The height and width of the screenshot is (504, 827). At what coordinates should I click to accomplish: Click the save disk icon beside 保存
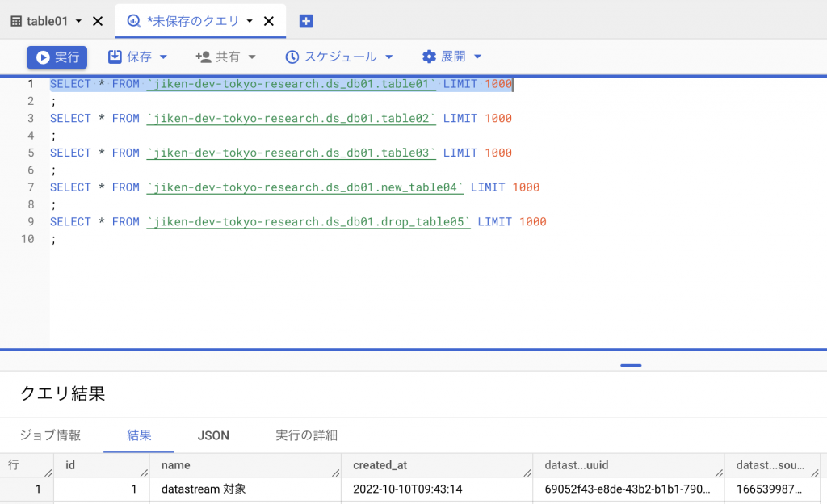(115, 57)
